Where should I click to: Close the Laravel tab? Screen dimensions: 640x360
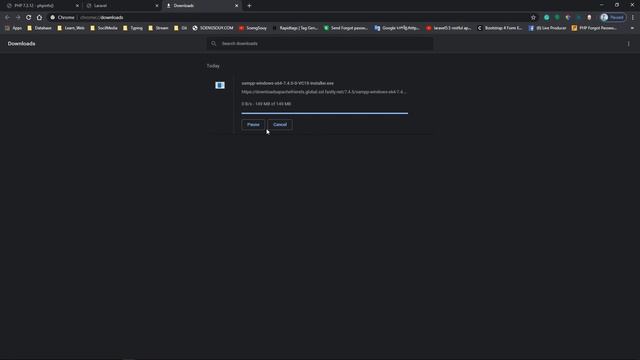[x=157, y=6]
